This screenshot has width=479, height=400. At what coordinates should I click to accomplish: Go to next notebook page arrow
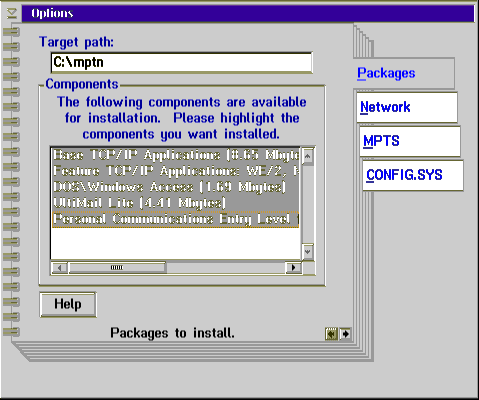point(345,333)
